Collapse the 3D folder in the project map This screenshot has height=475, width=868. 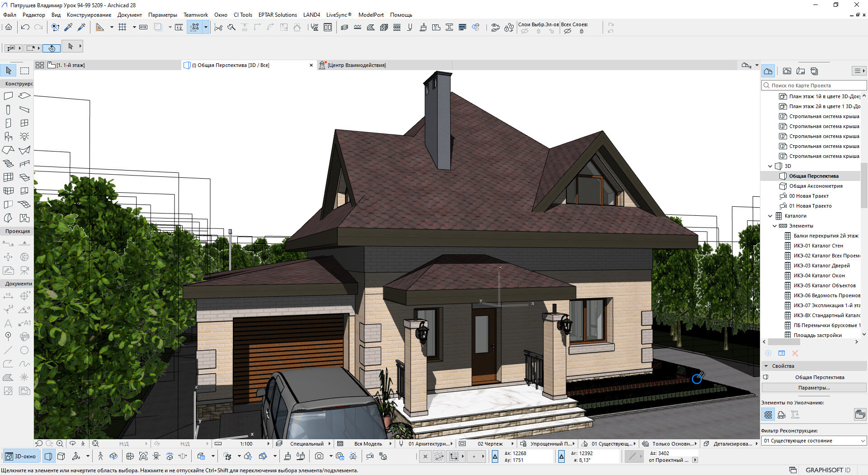pyautogui.click(x=770, y=166)
